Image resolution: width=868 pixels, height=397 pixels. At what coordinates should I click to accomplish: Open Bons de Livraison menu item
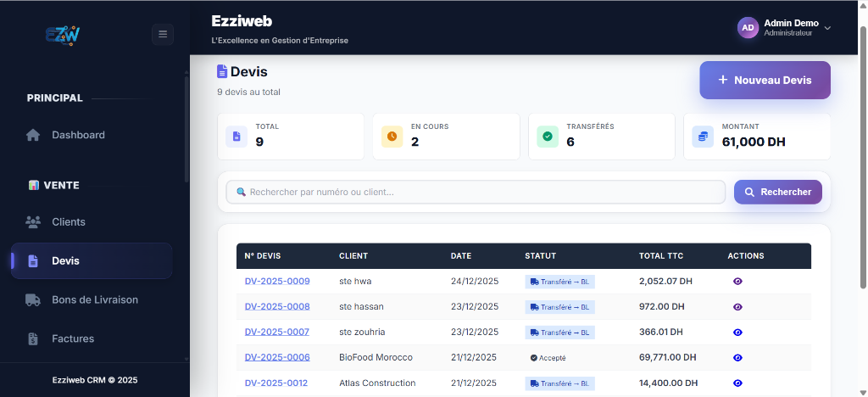click(92, 299)
